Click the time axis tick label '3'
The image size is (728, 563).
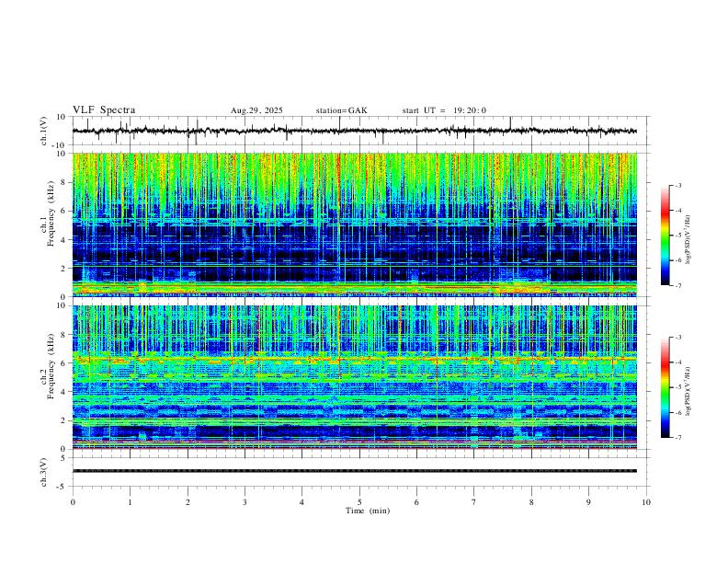click(245, 502)
